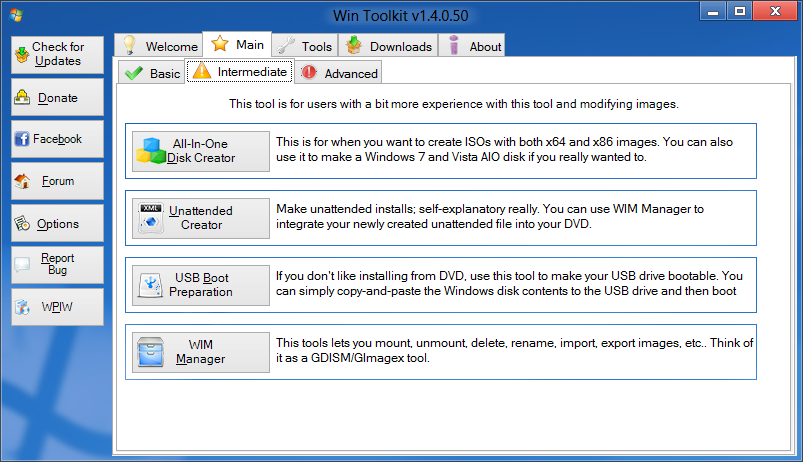Open the Downloads tab
804x462 pixels.
[388, 45]
